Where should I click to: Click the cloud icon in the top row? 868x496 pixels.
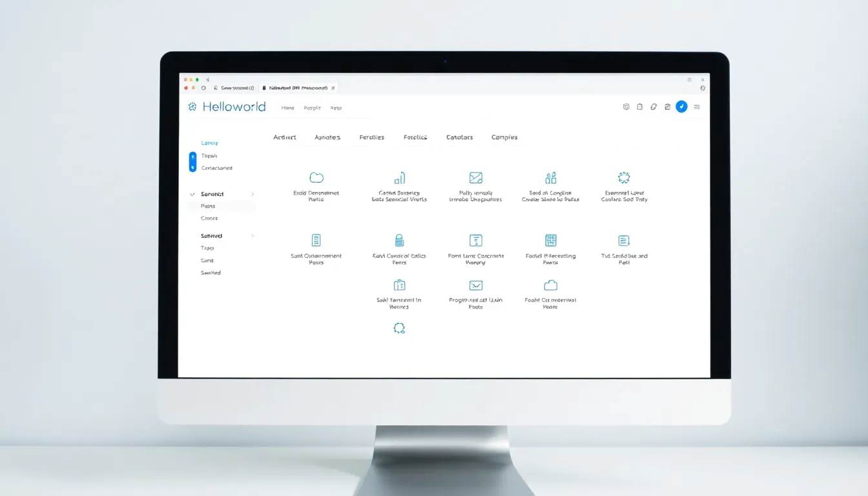pos(316,178)
